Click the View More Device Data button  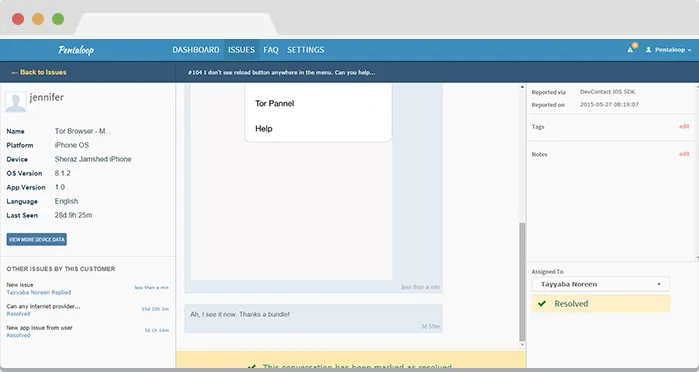(37, 240)
